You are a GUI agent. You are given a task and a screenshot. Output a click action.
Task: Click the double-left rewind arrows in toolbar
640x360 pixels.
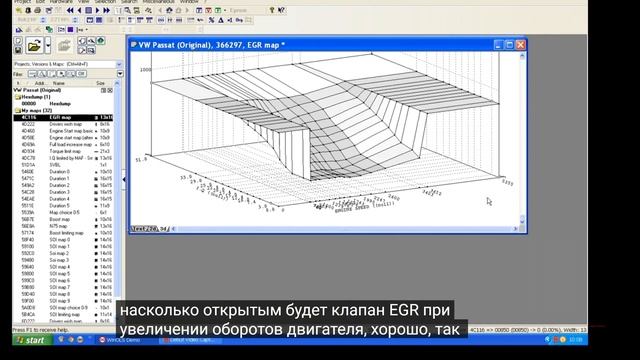pyautogui.click(x=70, y=10)
